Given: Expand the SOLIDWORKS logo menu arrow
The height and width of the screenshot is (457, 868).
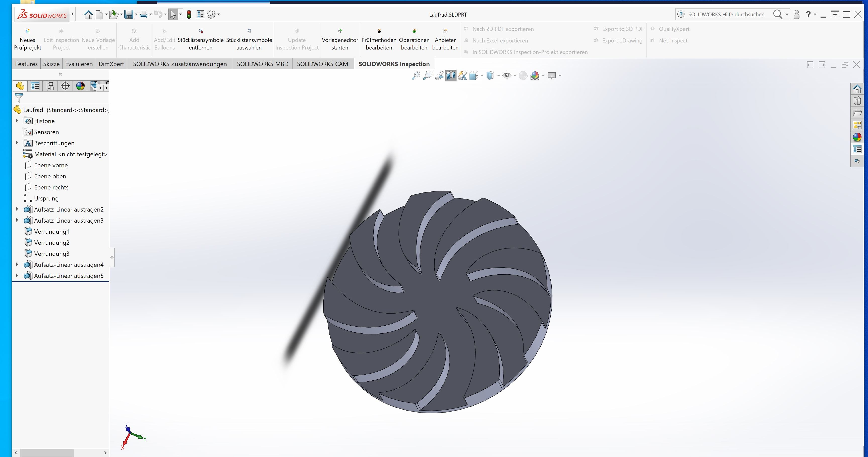Looking at the screenshot, I should [73, 15].
